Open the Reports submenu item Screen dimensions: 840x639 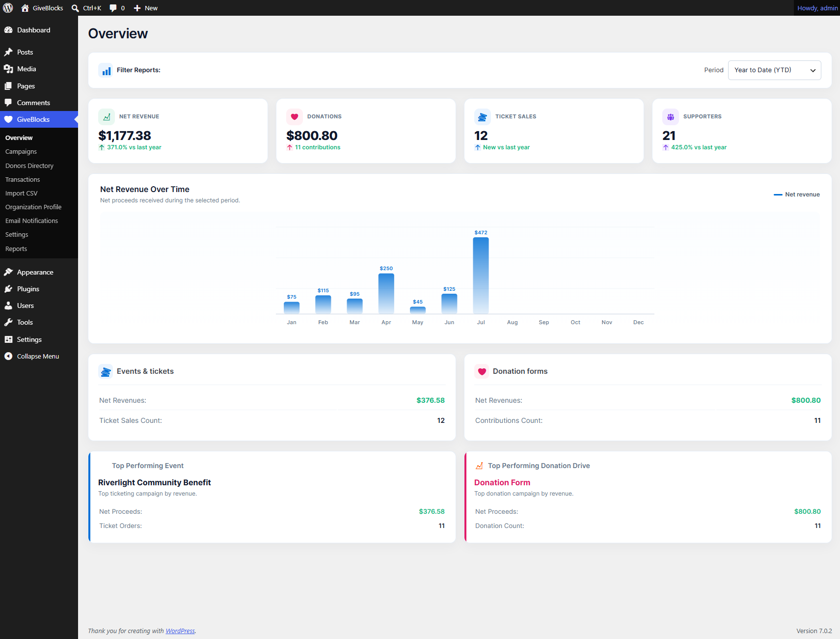point(16,249)
